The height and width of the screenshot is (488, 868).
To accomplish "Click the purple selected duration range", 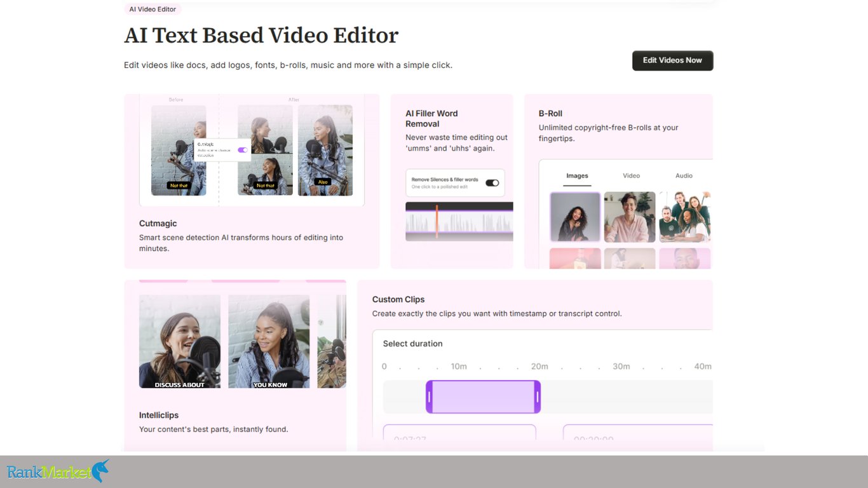I will (484, 397).
